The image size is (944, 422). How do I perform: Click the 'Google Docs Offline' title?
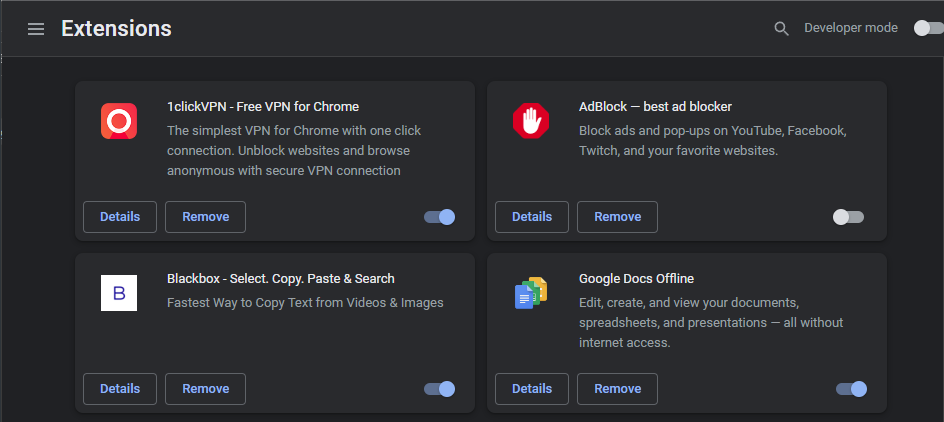click(636, 279)
